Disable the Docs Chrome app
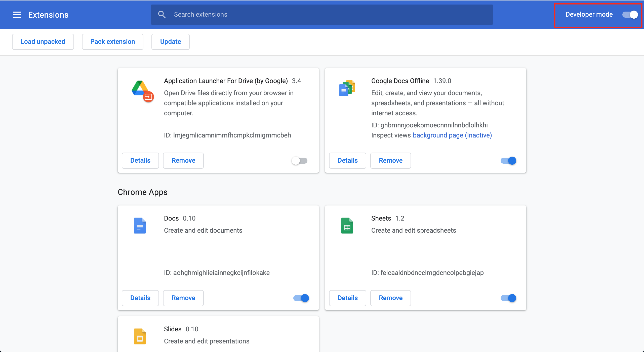The height and width of the screenshot is (352, 644). [301, 298]
